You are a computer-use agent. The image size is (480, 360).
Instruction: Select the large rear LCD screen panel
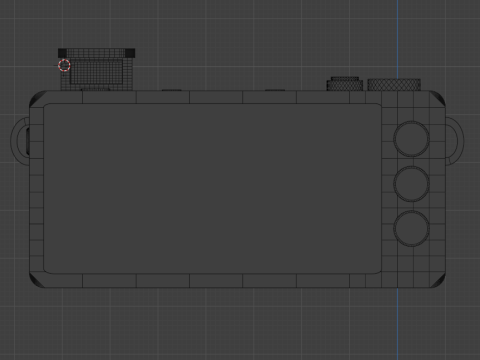point(212,189)
